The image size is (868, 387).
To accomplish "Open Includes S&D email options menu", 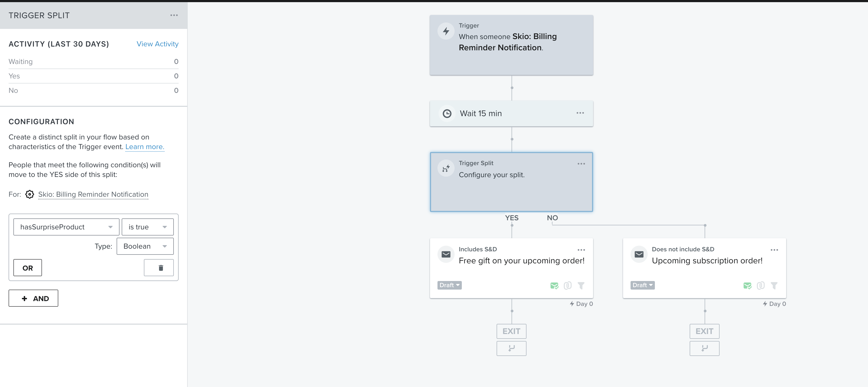I will [581, 250].
